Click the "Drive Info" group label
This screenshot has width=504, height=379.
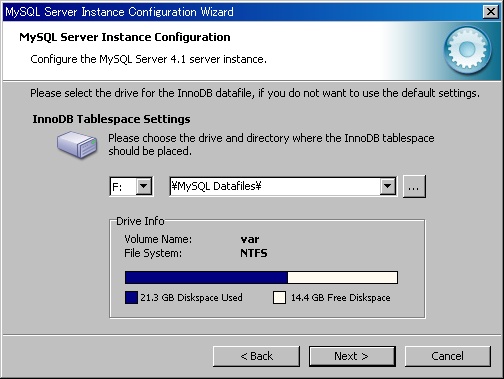140,221
